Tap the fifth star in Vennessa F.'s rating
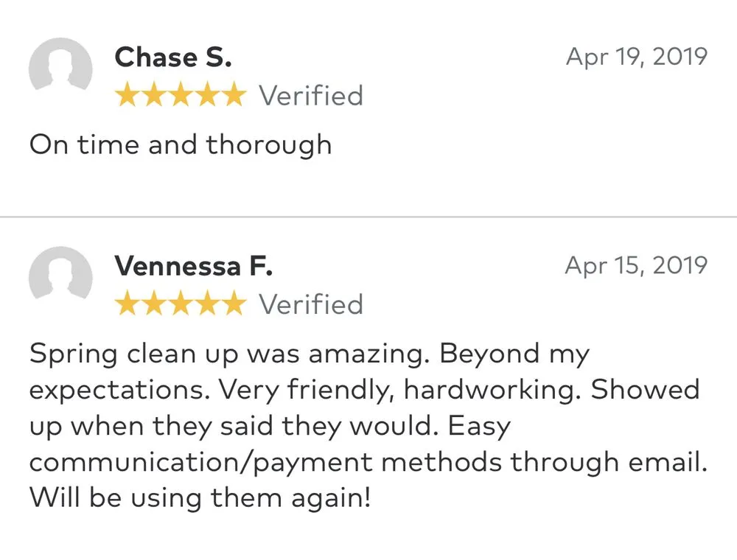This screenshot has width=737, height=560. (x=233, y=304)
